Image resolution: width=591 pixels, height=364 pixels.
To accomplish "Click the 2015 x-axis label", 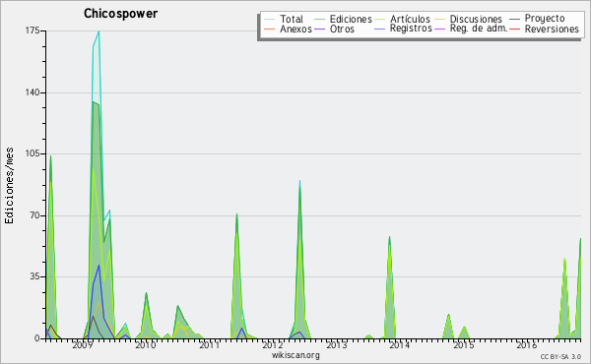I will [463, 345].
